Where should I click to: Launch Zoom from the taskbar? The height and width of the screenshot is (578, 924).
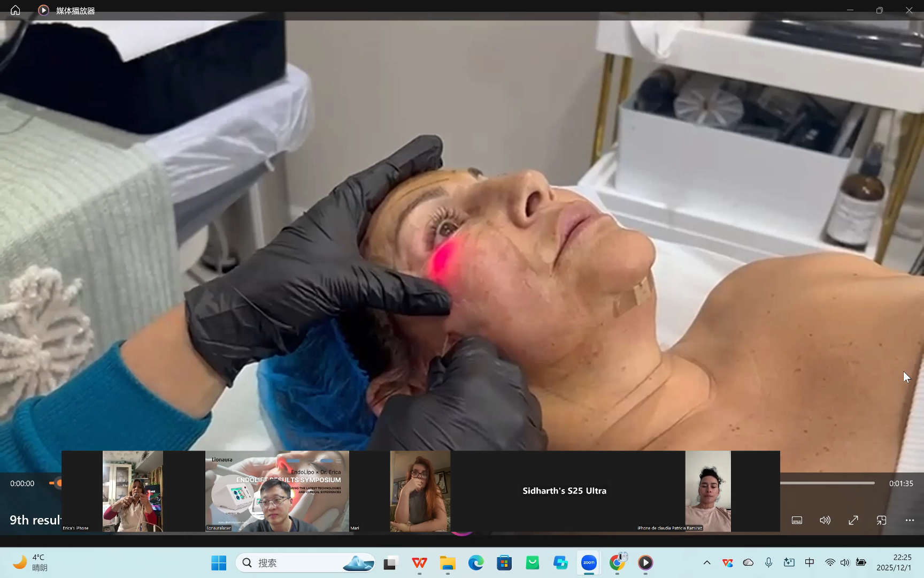(x=588, y=562)
